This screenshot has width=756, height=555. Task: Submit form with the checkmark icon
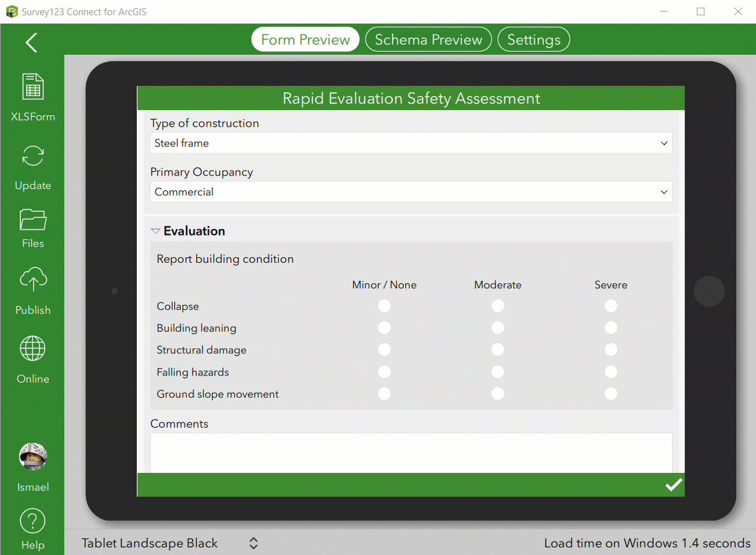click(x=673, y=484)
